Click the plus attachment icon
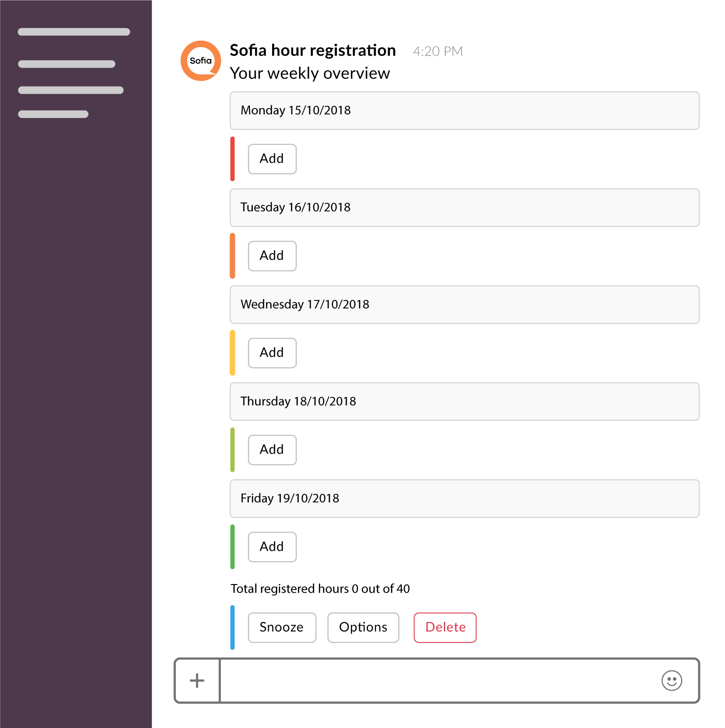The height and width of the screenshot is (728, 725). [x=197, y=681]
